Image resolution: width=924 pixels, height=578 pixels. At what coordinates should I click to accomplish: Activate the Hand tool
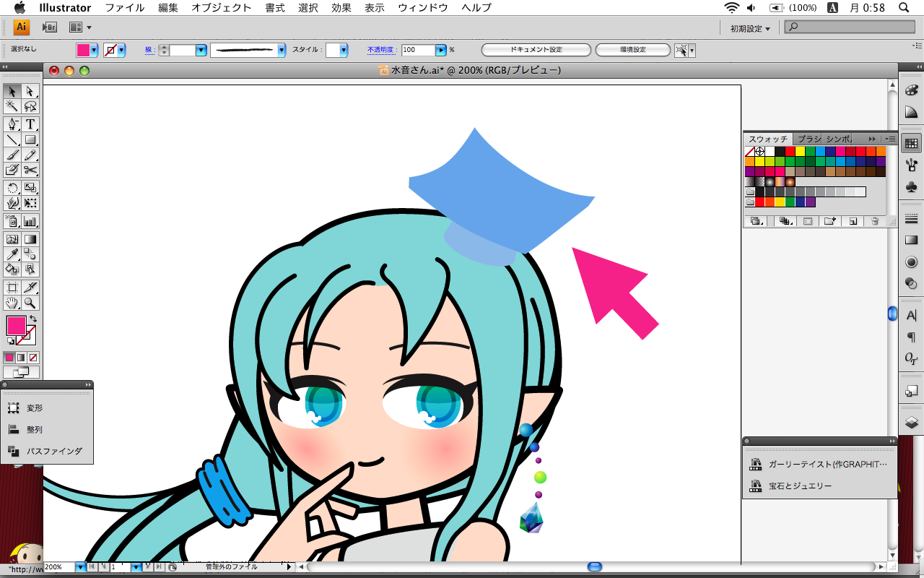point(12,303)
